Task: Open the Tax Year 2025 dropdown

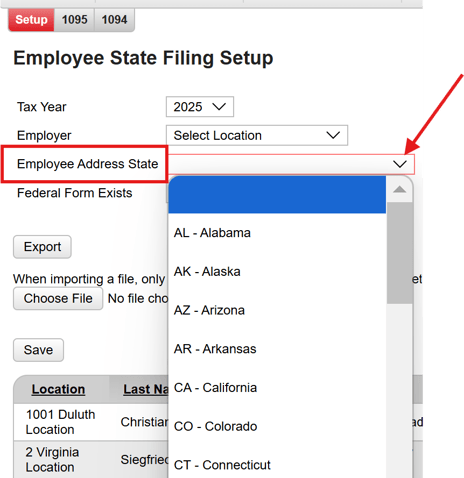Action: click(x=200, y=107)
